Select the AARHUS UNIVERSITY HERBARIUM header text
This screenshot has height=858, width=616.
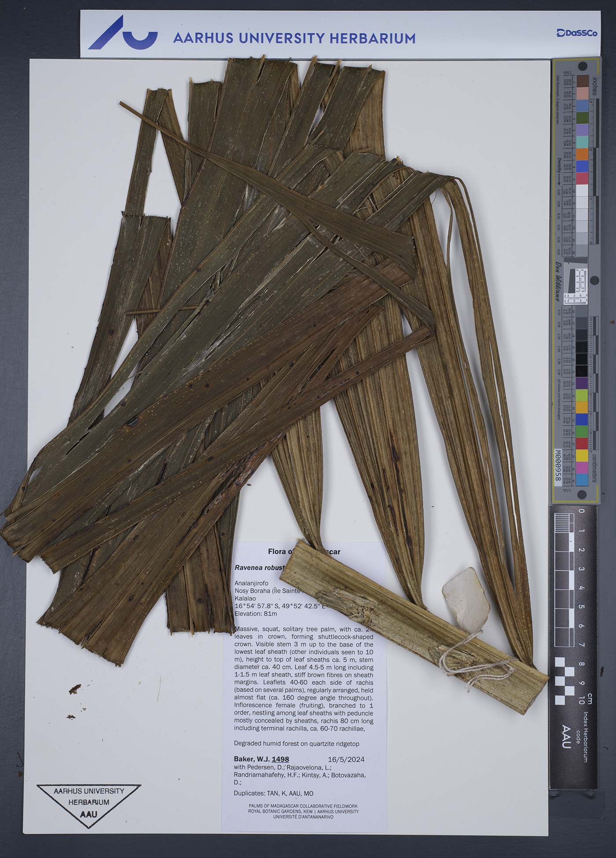point(294,38)
